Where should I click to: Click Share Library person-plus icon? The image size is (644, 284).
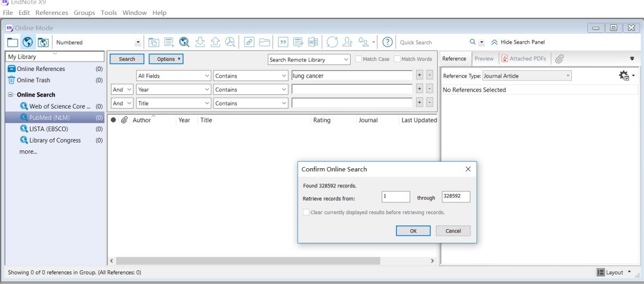pos(348,42)
